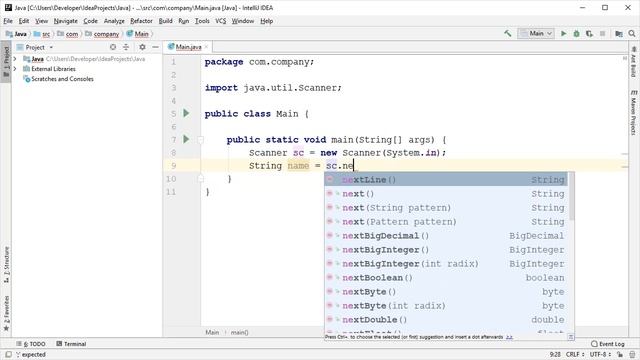This screenshot has height=360, width=640.
Task: Click Main in navigation breadcrumb
Action: (x=141, y=34)
